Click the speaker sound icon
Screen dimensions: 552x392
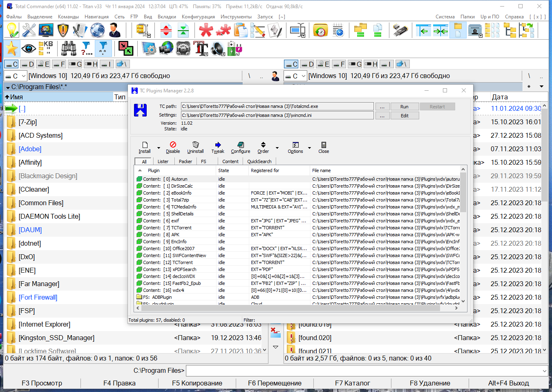(x=217, y=49)
